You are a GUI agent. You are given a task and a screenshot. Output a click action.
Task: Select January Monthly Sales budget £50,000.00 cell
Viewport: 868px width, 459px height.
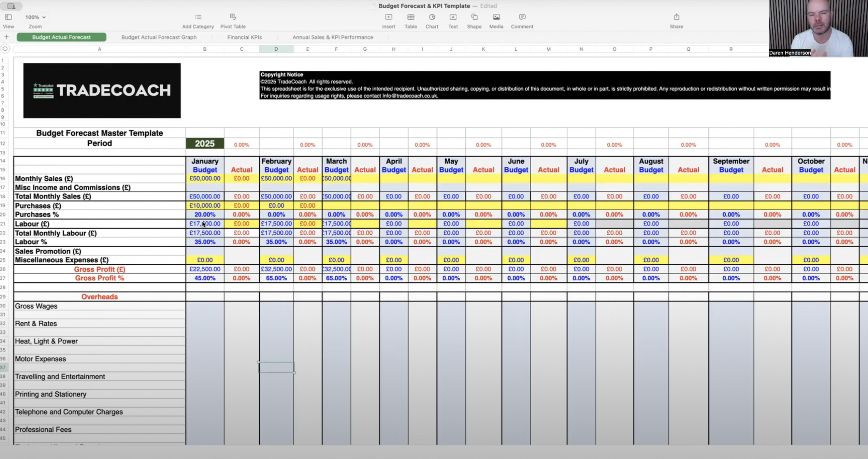(x=205, y=178)
